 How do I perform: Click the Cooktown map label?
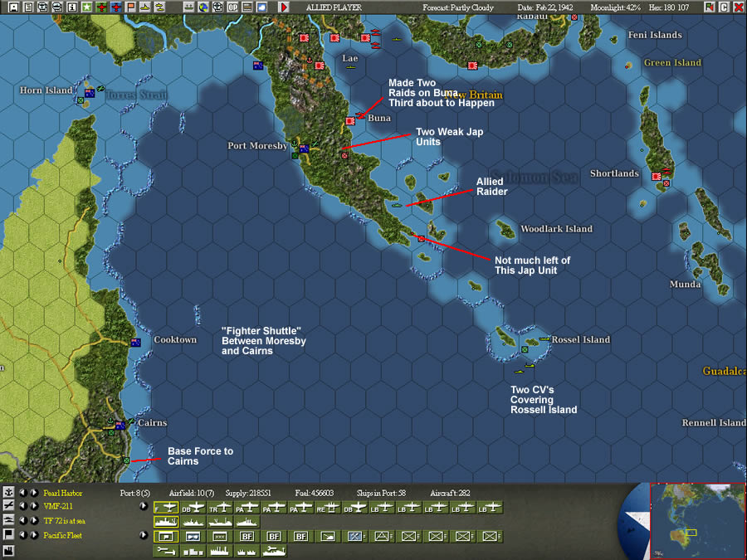pos(175,339)
